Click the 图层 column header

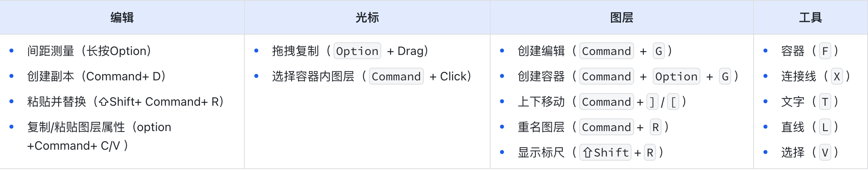621,17
